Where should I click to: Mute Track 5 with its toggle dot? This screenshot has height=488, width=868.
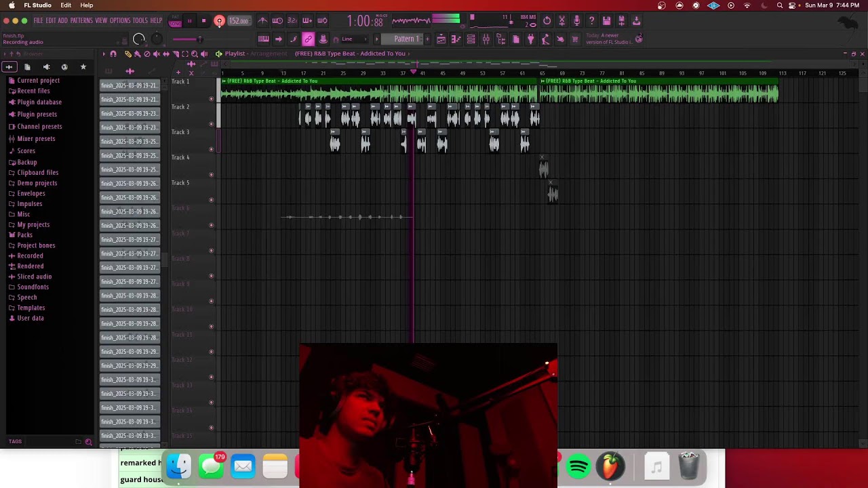211,200
